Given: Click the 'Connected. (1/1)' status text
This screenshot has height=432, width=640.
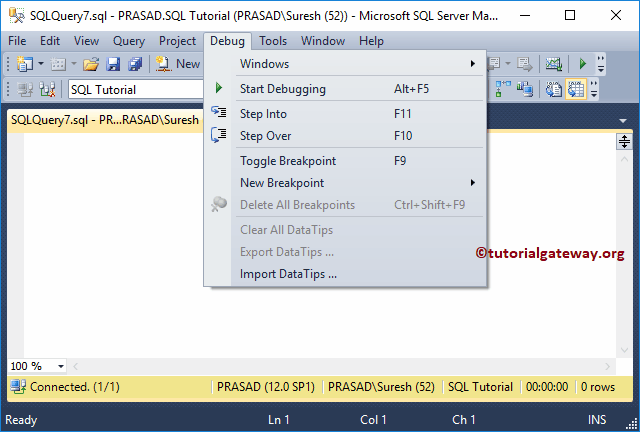Looking at the screenshot, I should coord(75,387).
